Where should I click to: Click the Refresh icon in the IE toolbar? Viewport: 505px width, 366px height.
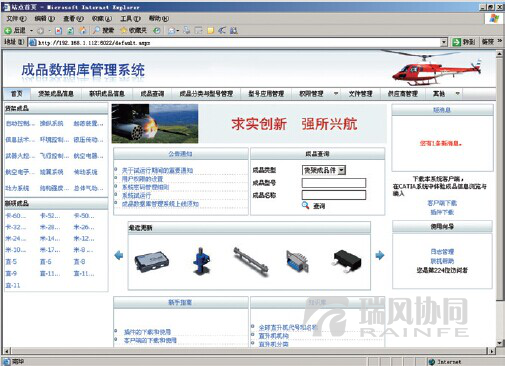pyautogui.click(x=71, y=31)
